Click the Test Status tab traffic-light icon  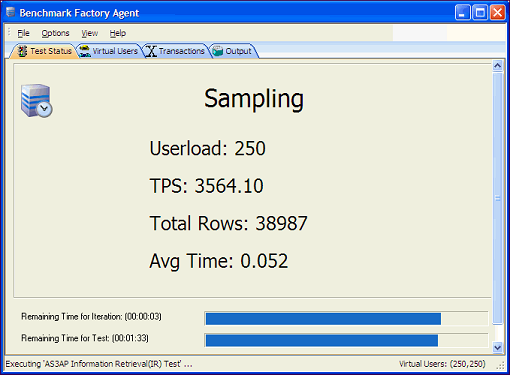pyautogui.click(x=22, y=51)
